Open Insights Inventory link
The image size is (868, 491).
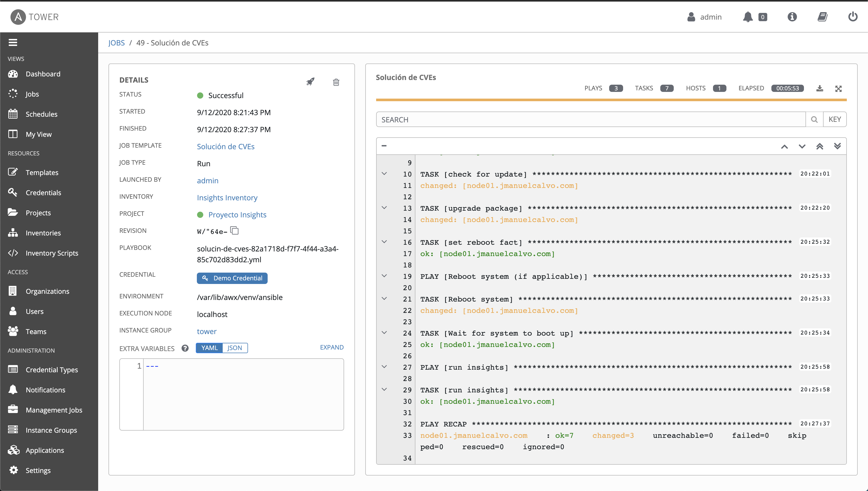(x=227, y=198)
